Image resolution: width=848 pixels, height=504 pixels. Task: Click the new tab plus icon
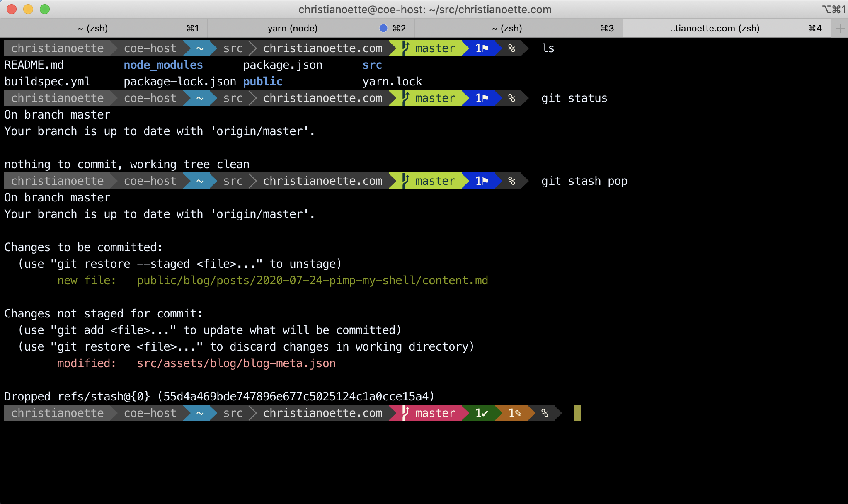[x=840, y=28]
